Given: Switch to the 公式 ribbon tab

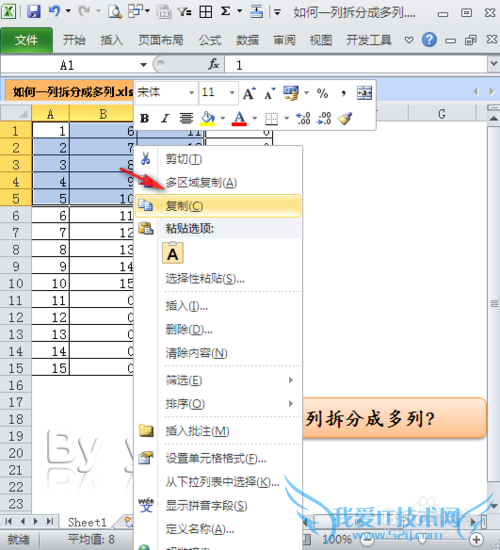Looking at the screenshot, I should coord(210,40).
